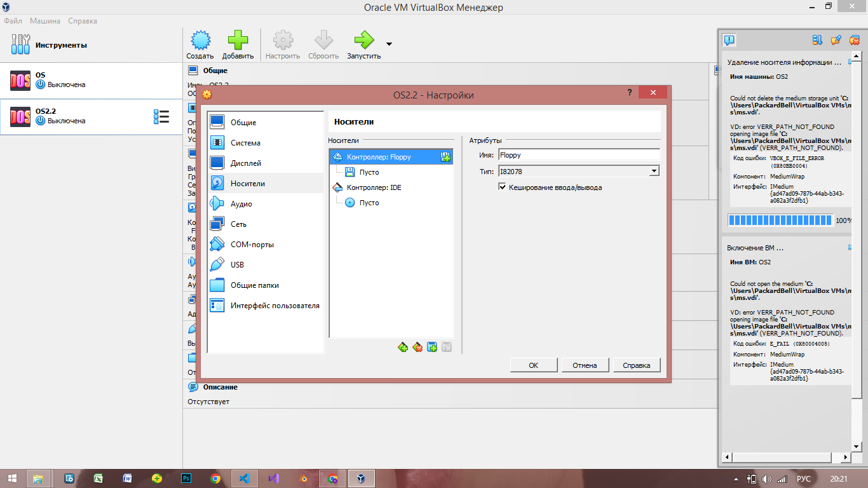868x488 pixels.
Task: Click the add controller icon below storage tree
Action: coord(403,347)
